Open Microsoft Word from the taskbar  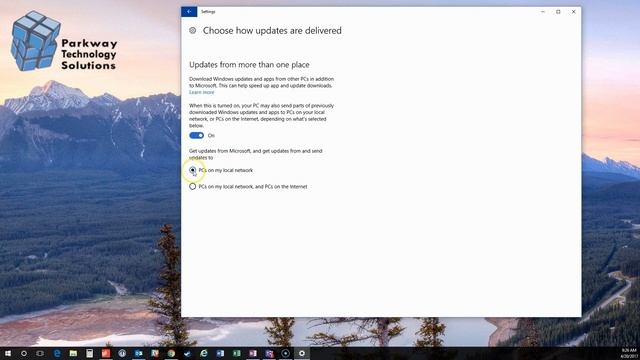pyautogui.click(x=220, y=353)
